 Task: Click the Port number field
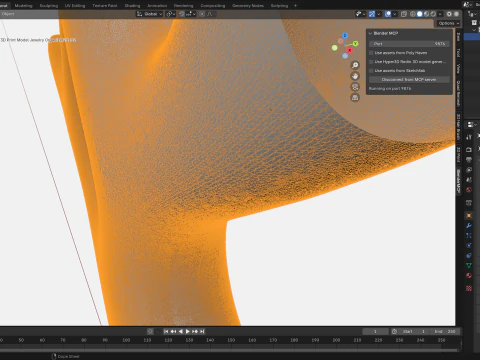[x=409, y=44]
